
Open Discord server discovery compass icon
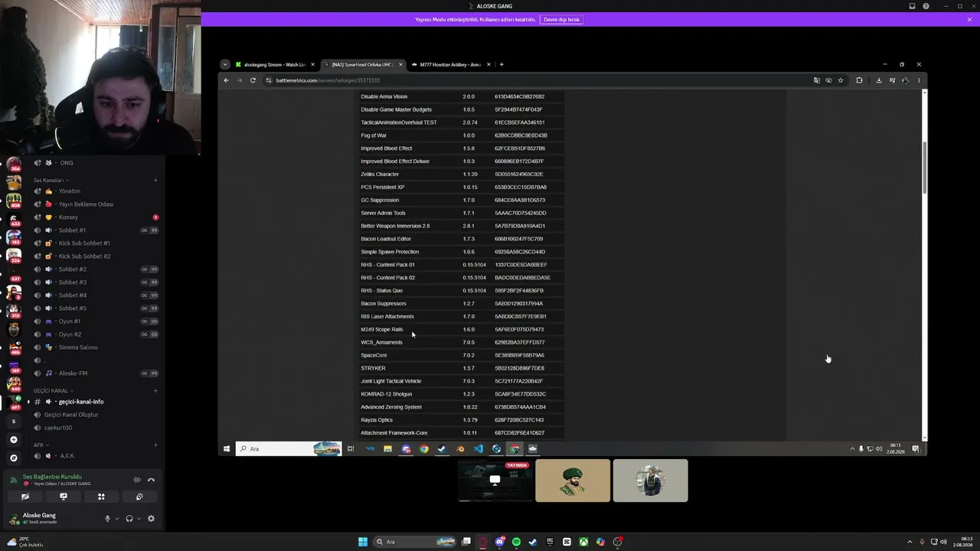(x=13, y=458)
